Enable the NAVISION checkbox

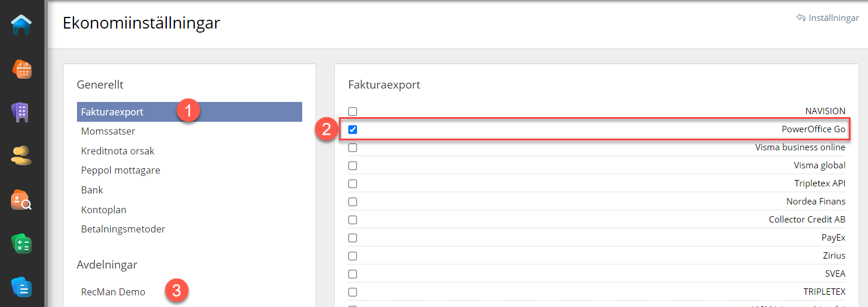tap(352, 111)
